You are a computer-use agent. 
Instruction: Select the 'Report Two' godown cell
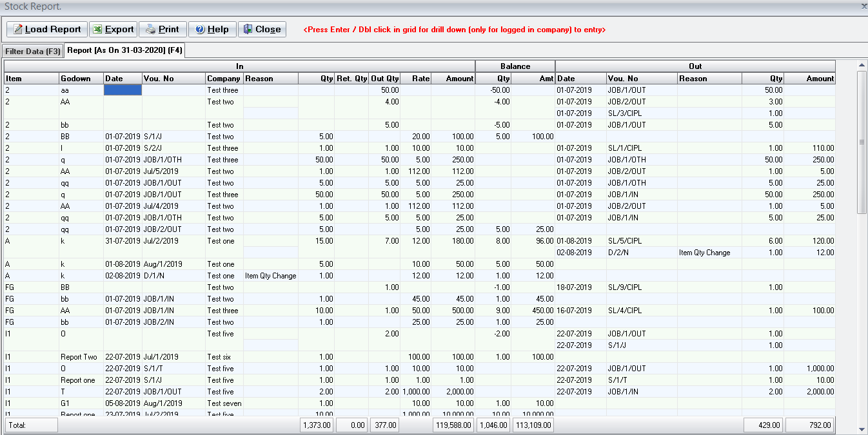[x=81, y=357]
